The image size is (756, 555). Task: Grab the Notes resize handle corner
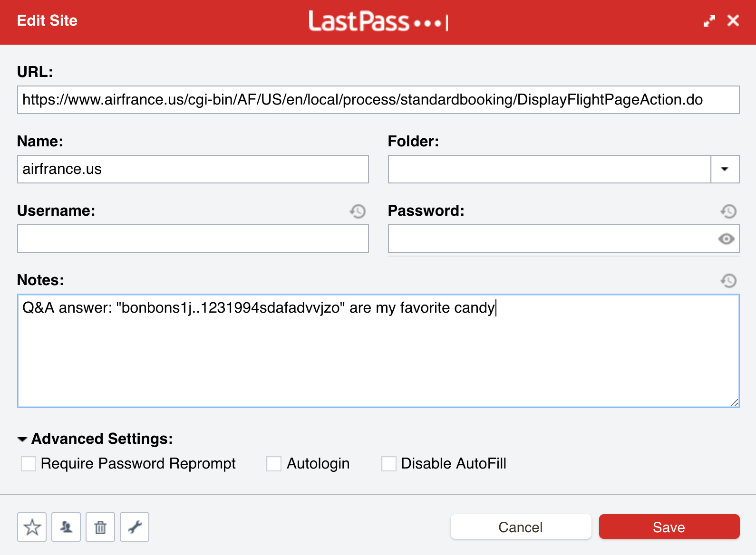pos(735,402)
